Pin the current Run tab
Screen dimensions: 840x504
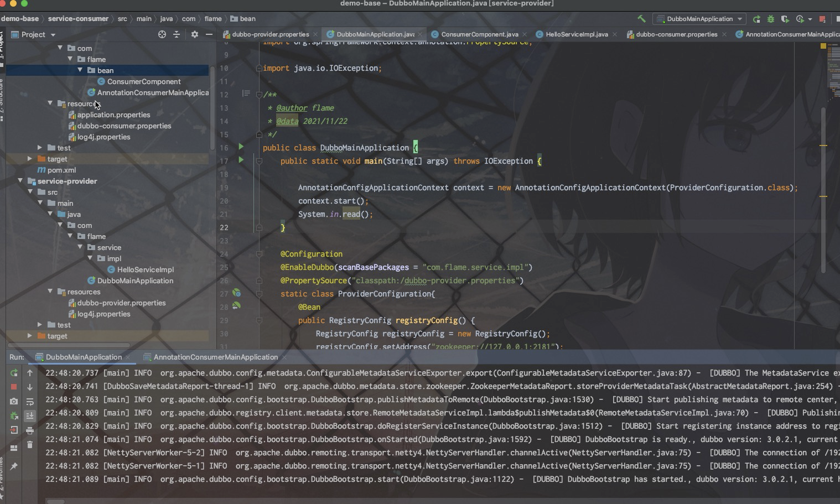tap(14, 466)
